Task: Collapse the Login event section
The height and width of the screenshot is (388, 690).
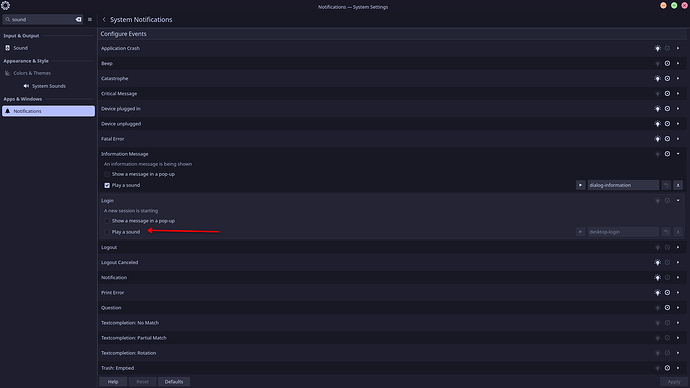Action: (x=678, y=201)
